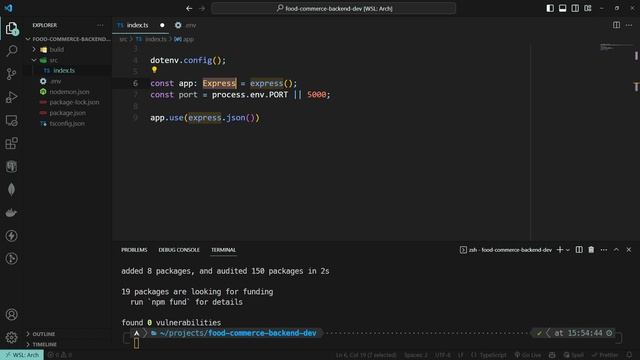Image resolution: width=640 pixels, height=360 pixels.
Task: Open the Extensions view
Action: coord(11,143)
